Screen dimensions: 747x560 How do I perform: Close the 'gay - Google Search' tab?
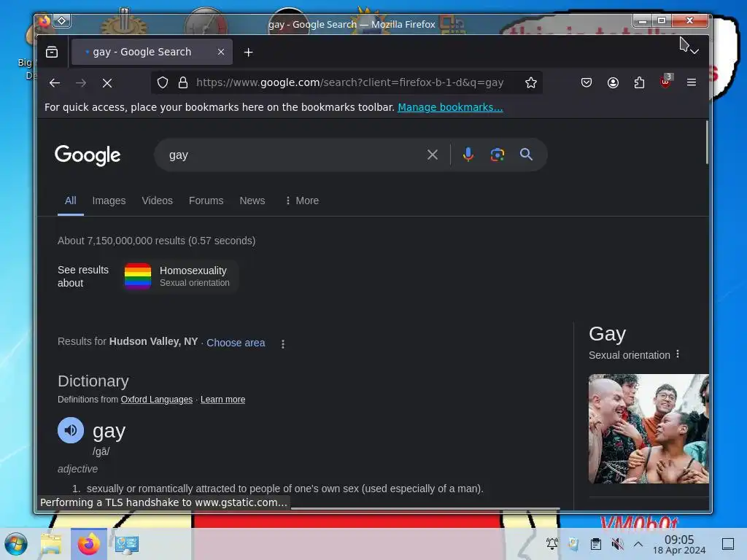click(221, 52)
